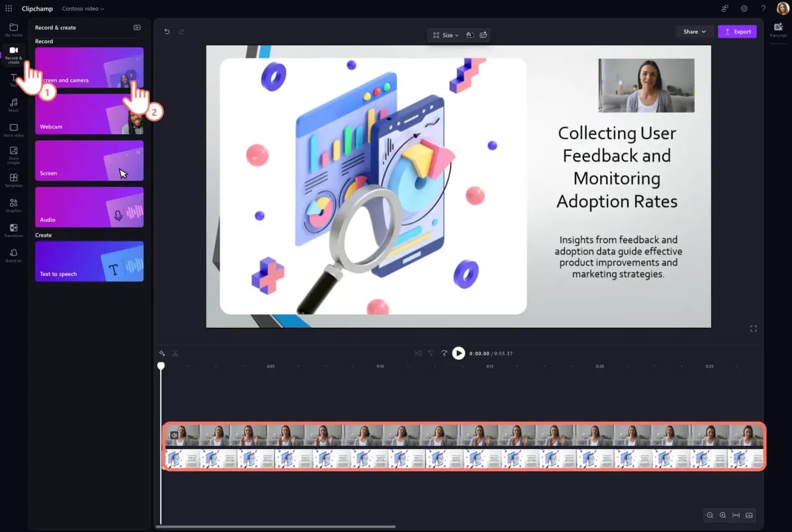
Task: Open the Share dropdown
Action: tap(694, 31)
